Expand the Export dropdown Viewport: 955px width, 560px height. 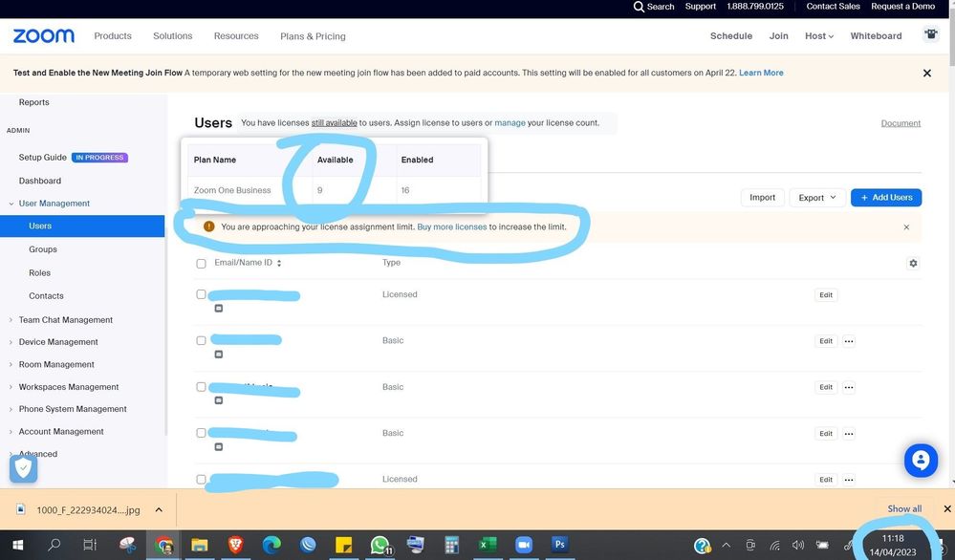pos(815,197)
